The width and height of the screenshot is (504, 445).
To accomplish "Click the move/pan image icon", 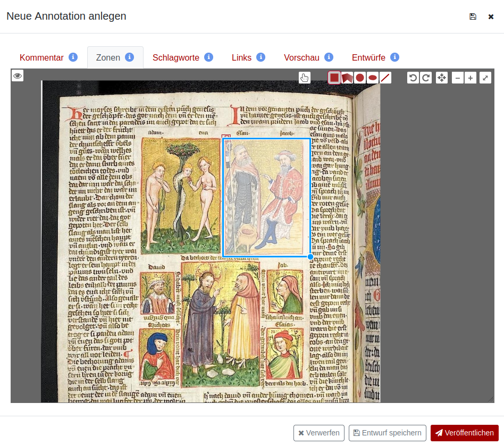I will tap(442, 78).
